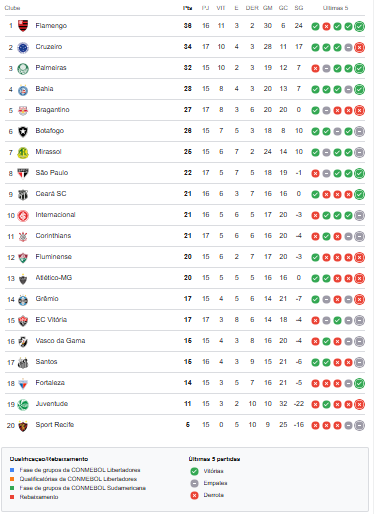Click the SG column header
This screenshot has width=374, height=514.
[299, 8]
